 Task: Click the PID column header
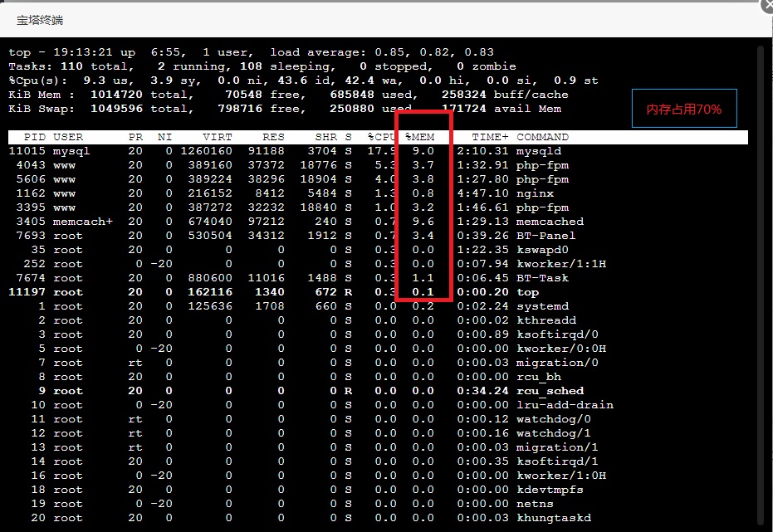point(34,137)
